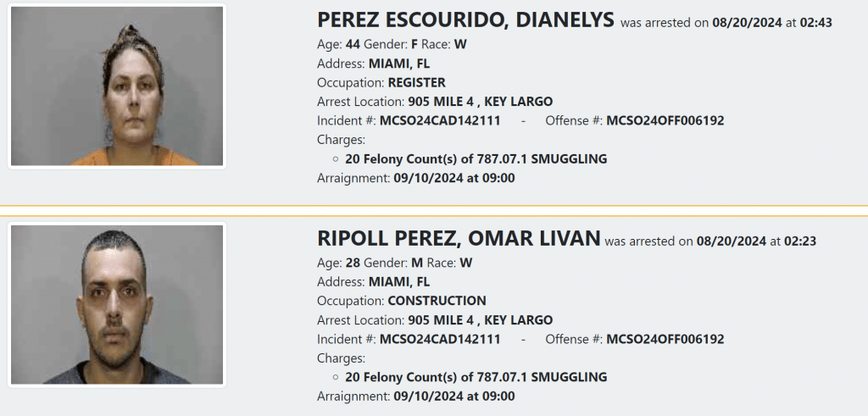The height and width of the screenshot is (416, 868).
Task: Click the age value 44
Action: (x=353, y=43)
